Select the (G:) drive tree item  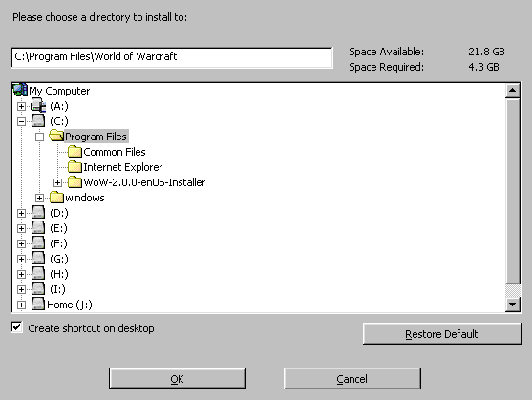(50, 259)
